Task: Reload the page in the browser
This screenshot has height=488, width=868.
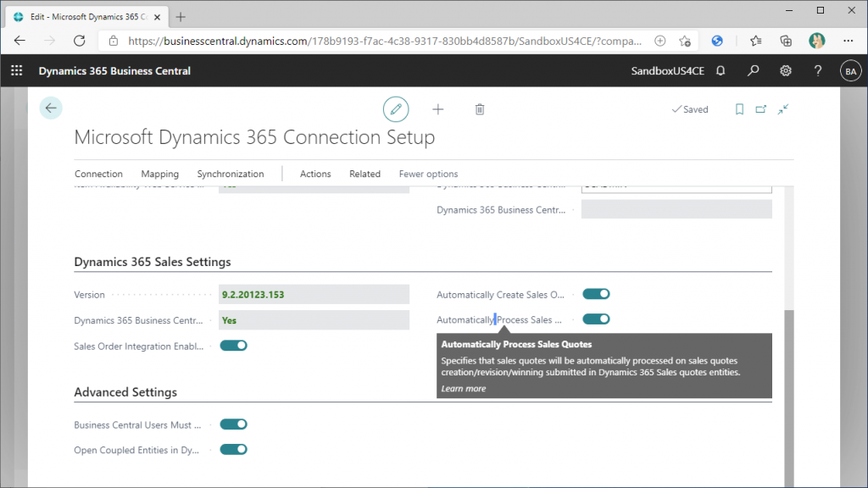Action: click(80, 41)
